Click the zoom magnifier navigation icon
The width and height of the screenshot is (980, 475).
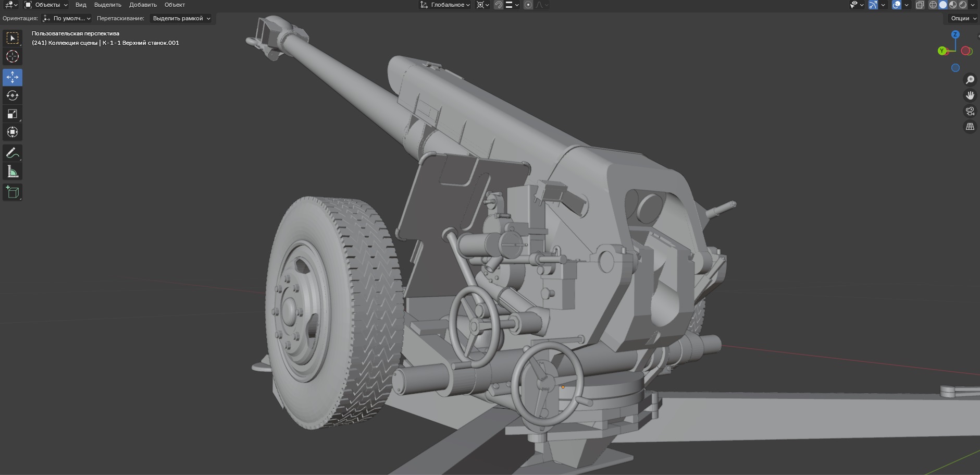(970, 80)
